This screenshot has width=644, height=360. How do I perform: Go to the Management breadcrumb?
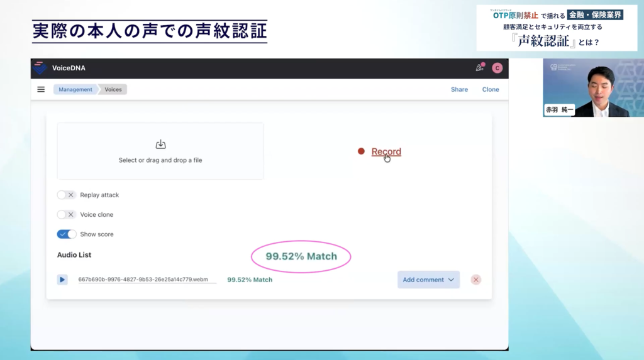(75, 89)
